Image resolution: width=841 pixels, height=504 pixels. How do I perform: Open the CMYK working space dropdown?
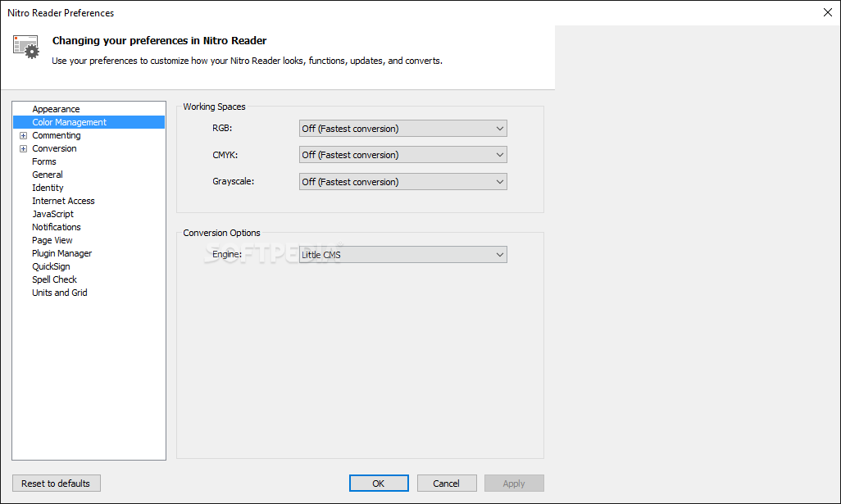pyautogui.click(x=402, y=155)
